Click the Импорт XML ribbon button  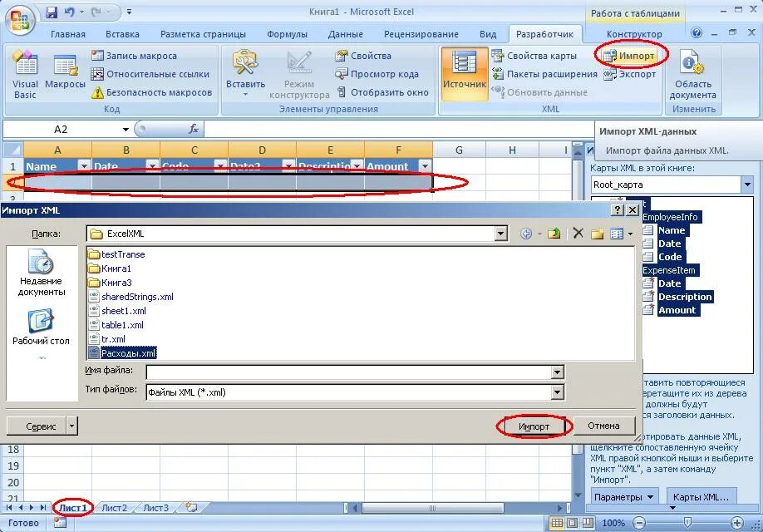[x=630, y=56]
